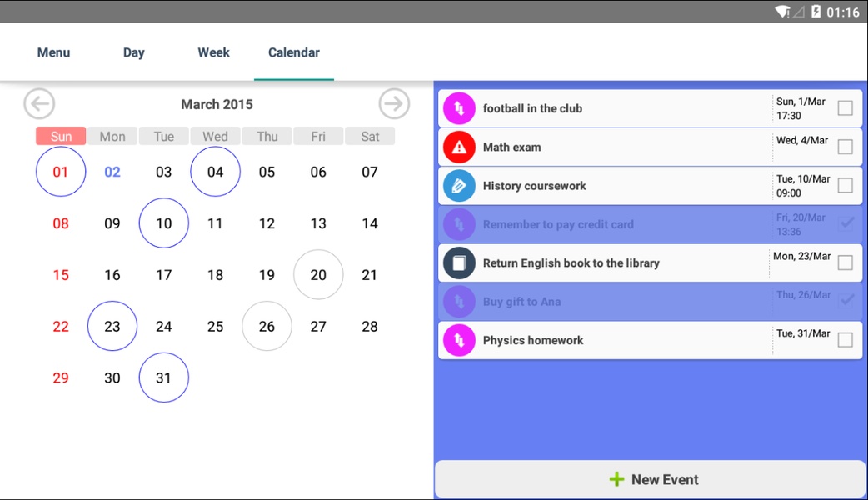Click the green plus icon for New Event

(616, 479)
